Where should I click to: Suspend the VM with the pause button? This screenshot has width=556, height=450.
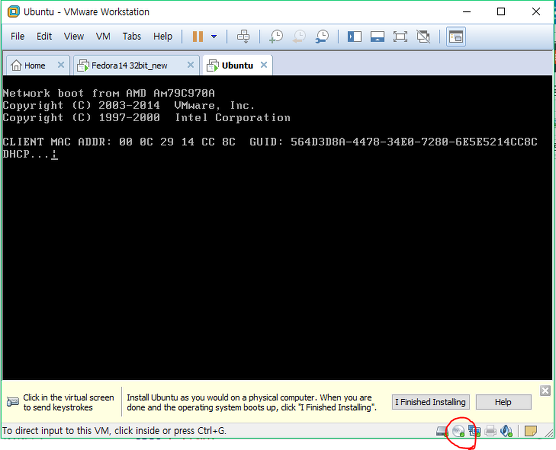coord(198,36)
